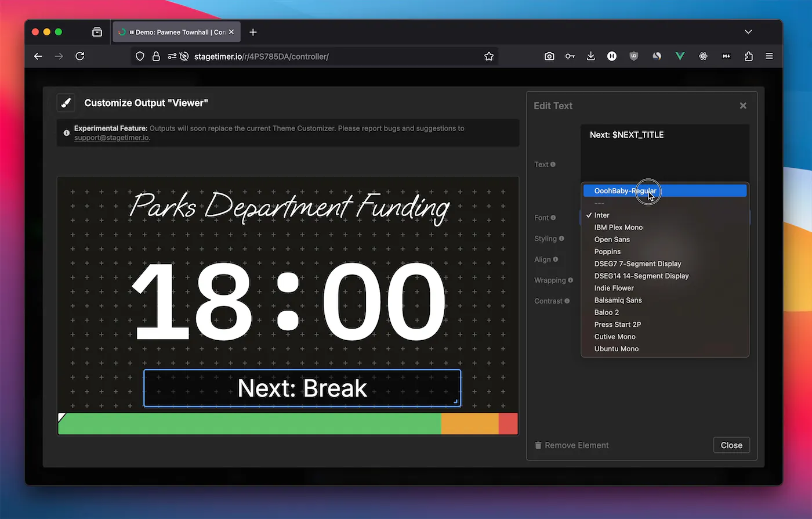Click the paintbrush icon beside Customize Output
The width and height of the screenshot is (812, 519).
pos(66,102)
